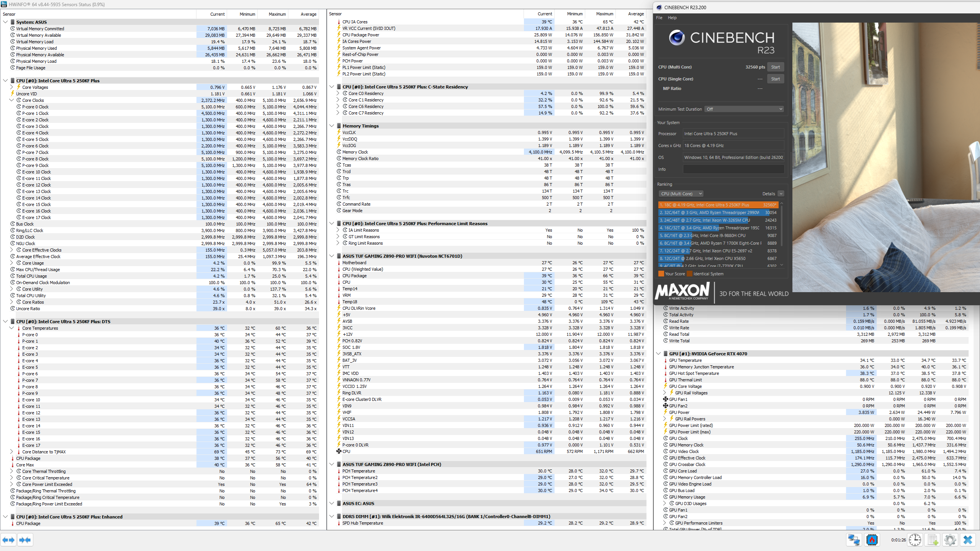
Task: Start the CPU Single Core test
Action: pyautogui.click(x=775, y=79)
